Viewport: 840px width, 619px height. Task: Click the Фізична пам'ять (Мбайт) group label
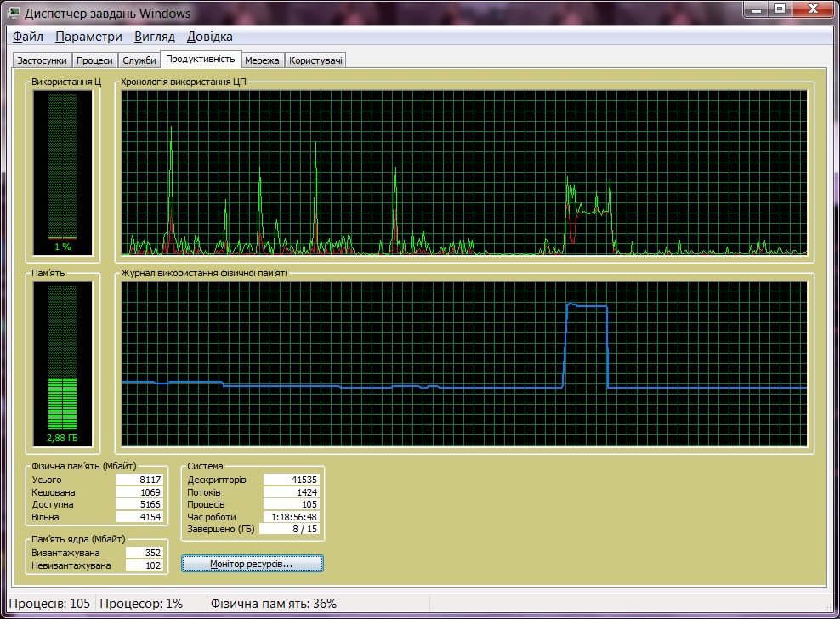pos(83,466)
